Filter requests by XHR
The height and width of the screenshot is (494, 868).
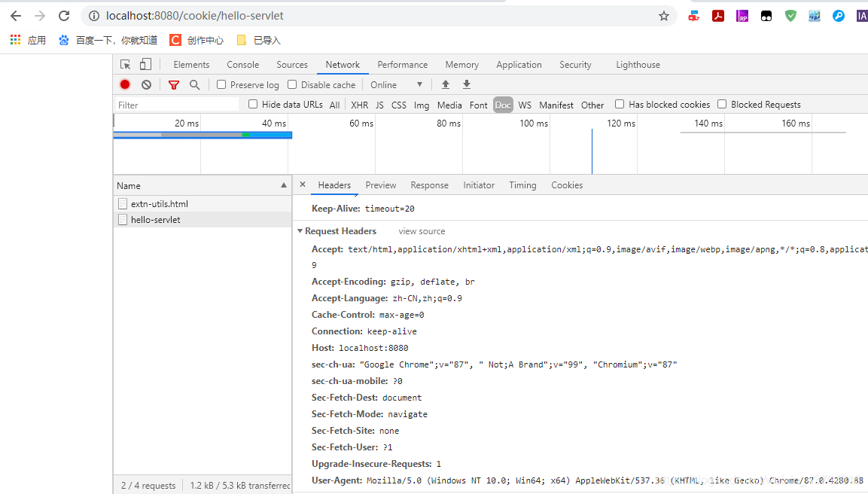click(359, 105)
